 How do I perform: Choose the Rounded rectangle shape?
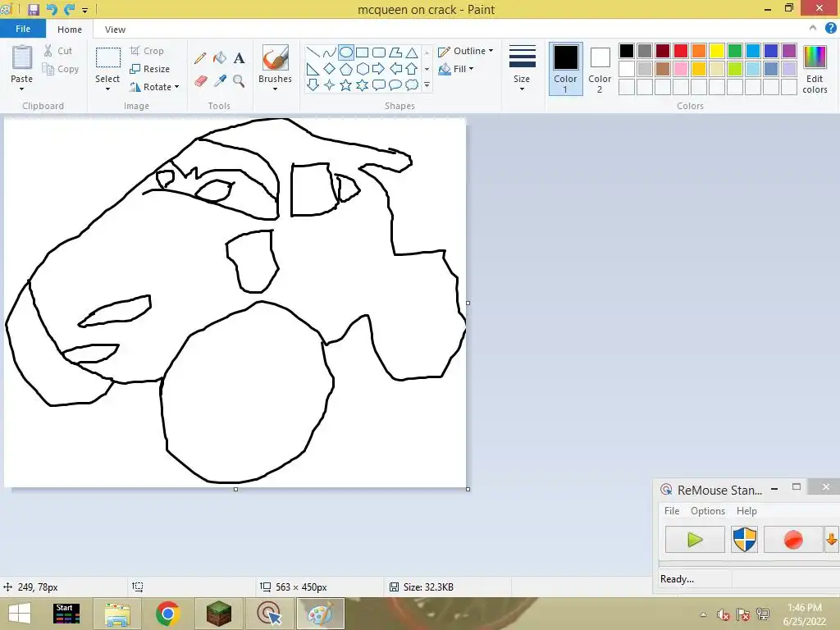click(379, 52)
